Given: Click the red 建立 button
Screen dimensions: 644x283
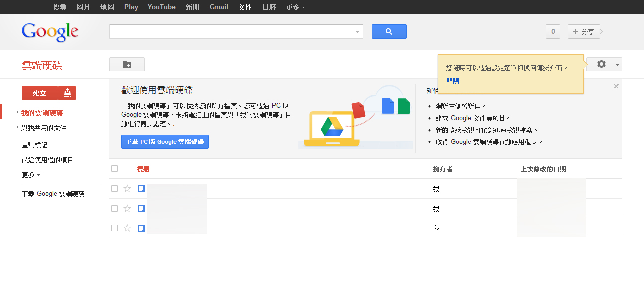Looking at the screenshot, I should point(40,93).
